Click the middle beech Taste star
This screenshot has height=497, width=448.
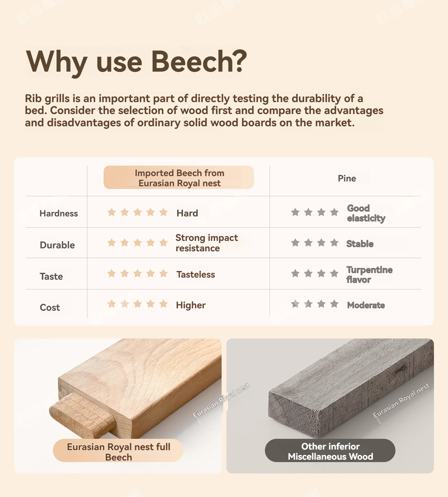click(138, 273)
